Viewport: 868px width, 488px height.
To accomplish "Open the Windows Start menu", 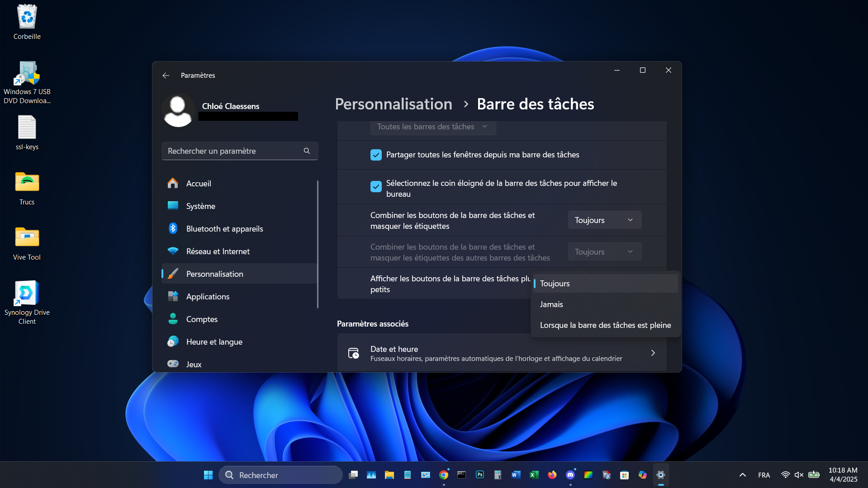I will 208,475.
